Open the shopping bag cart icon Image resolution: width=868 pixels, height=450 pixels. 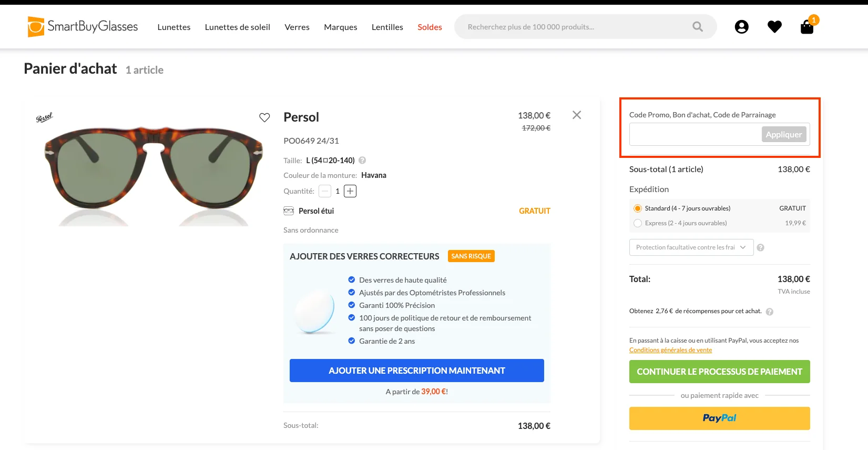point(807,27)
